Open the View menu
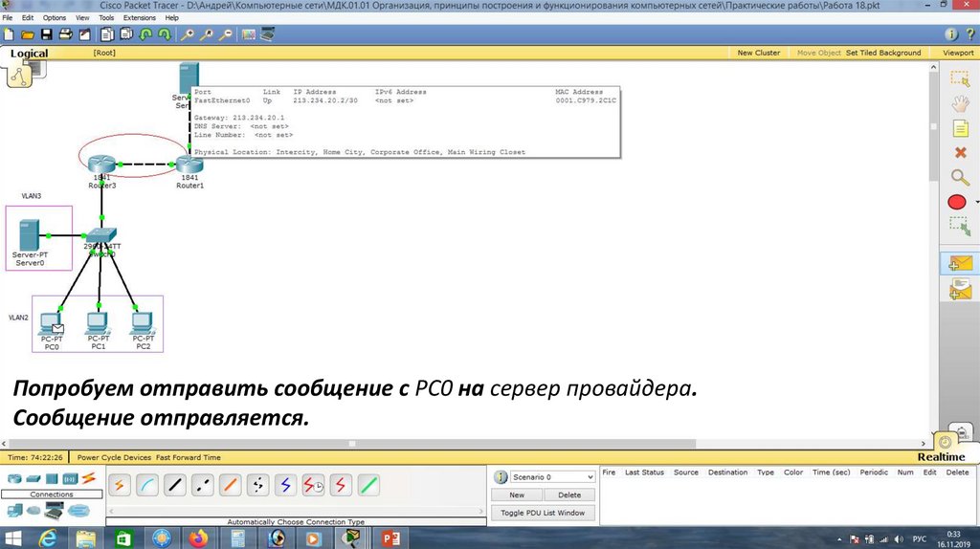Viewport: 980px width, 549px height. (82, 17)
